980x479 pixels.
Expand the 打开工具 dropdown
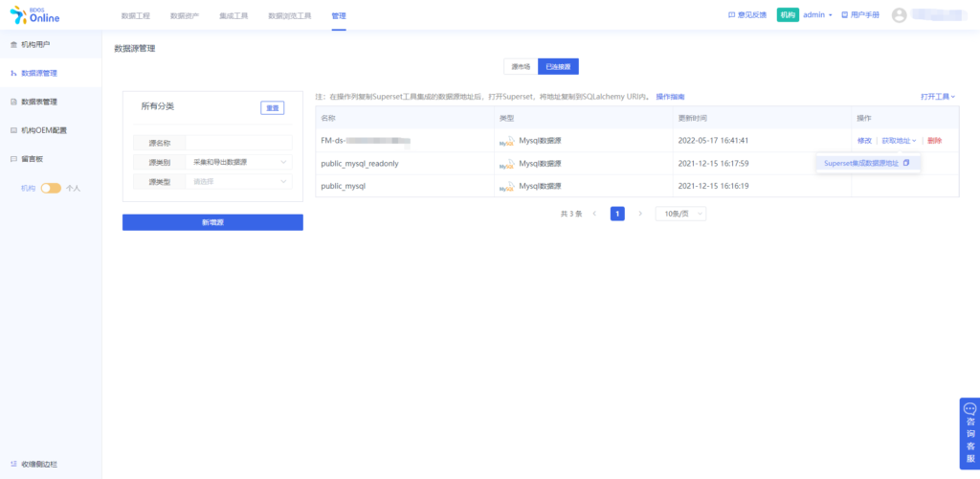coord(938,97)
